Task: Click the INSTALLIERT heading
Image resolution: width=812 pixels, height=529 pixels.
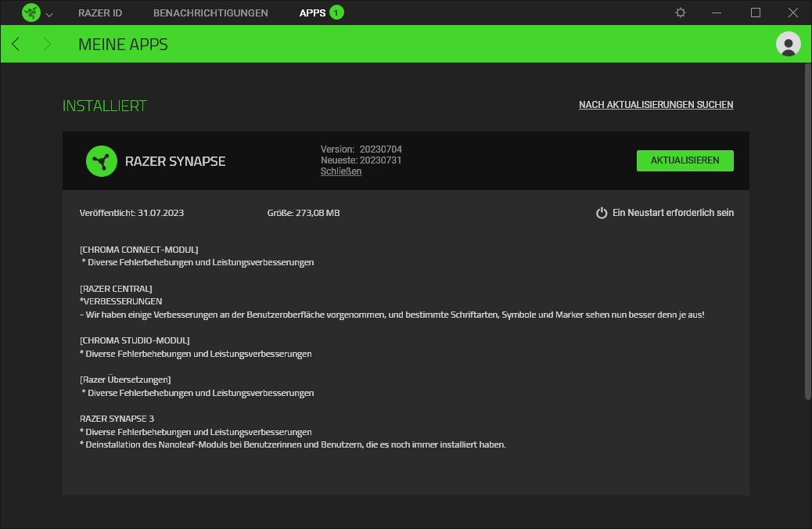Action: point(105,106)
